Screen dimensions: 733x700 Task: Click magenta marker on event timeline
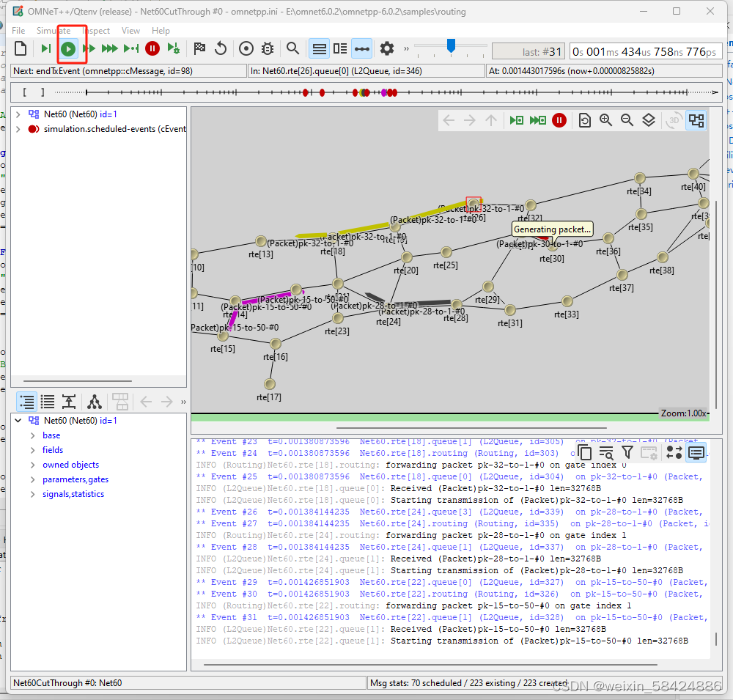pyautogui.click(x=384, y=92)
